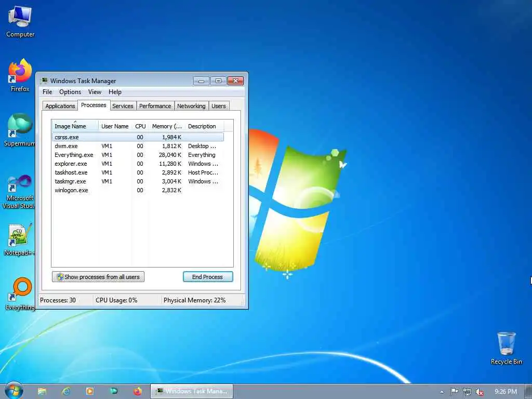This screenshot has height=399, width=532.
Task: Click the Firefox taskbar icon
Action: [137, 391]
